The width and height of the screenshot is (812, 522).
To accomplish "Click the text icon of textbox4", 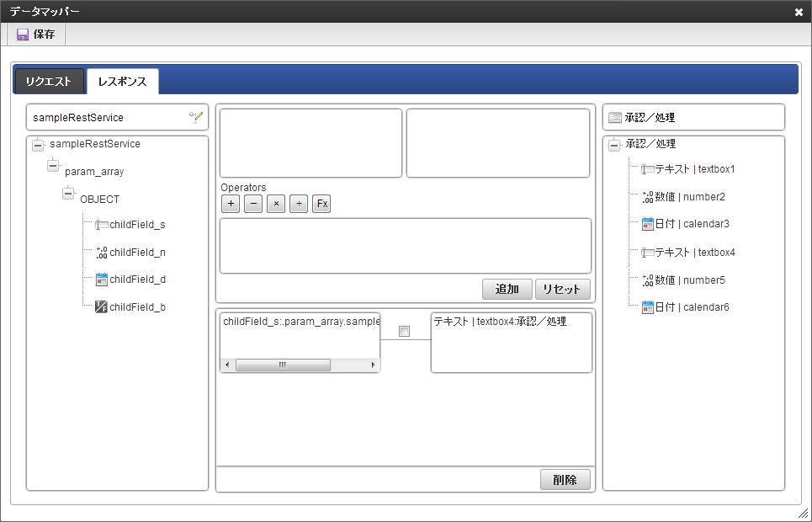I will (x=647, y=253).
